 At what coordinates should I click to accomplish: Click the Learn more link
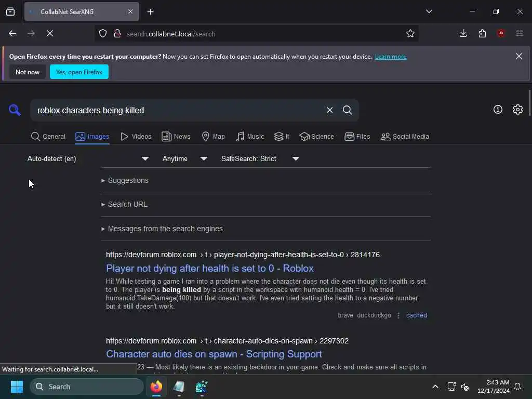tap(391, 57)
